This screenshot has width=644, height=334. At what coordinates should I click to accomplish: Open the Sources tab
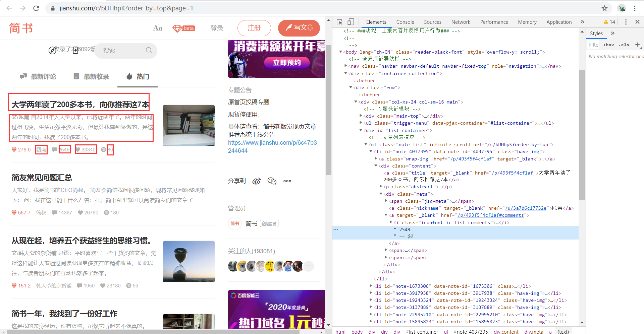tap(433, 22)
